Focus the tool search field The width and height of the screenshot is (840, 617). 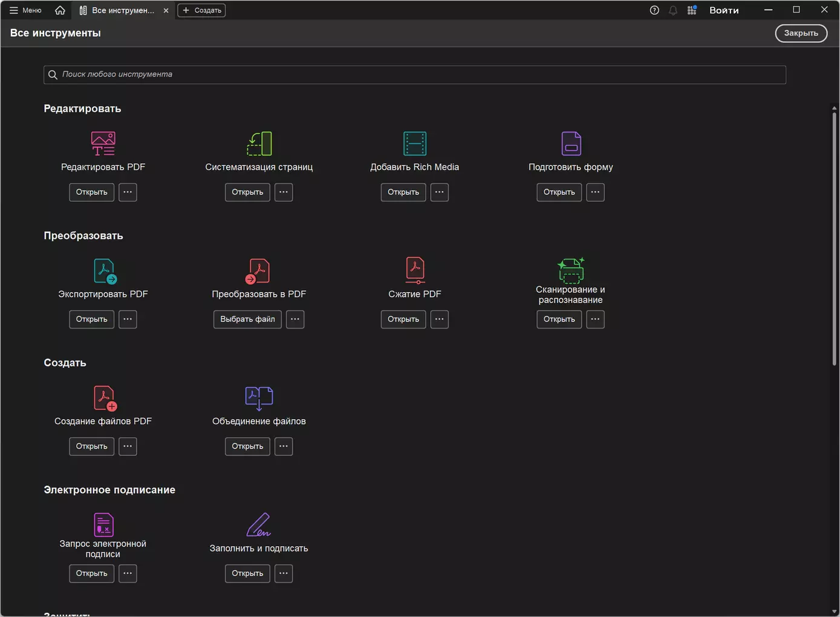coord(415,74)
